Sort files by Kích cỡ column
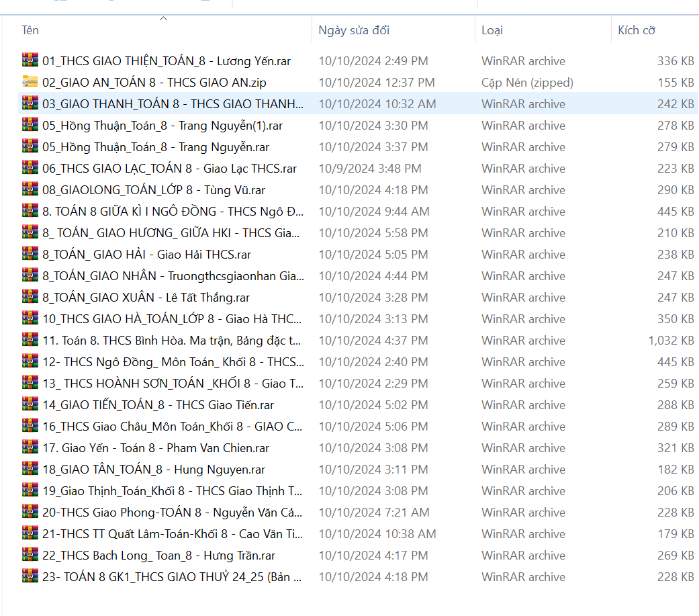This screenshot has width=699, height=616. click(636, 30)
